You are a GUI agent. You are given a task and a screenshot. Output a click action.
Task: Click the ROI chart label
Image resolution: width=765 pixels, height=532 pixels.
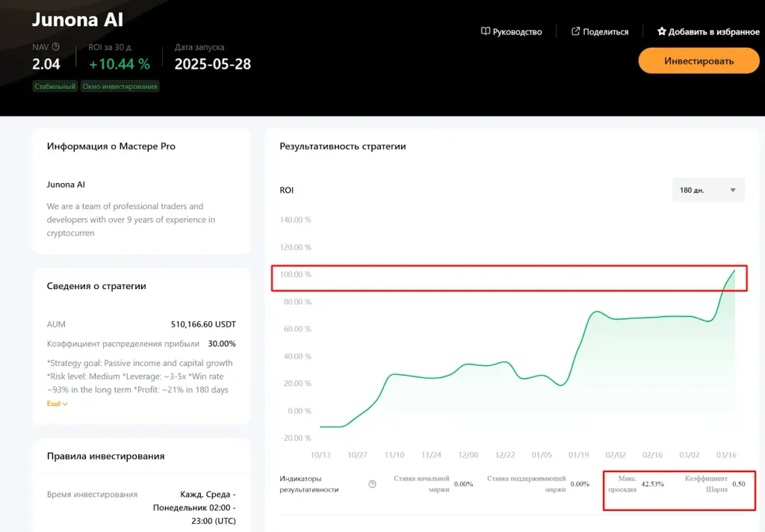coord(286,191)
